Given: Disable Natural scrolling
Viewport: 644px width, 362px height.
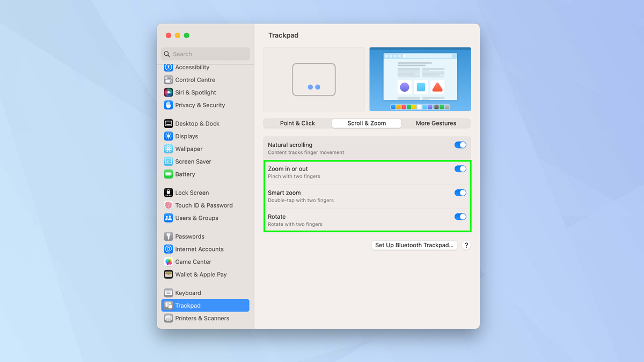Looking at the screenshot, I should (x=460, y=145).
